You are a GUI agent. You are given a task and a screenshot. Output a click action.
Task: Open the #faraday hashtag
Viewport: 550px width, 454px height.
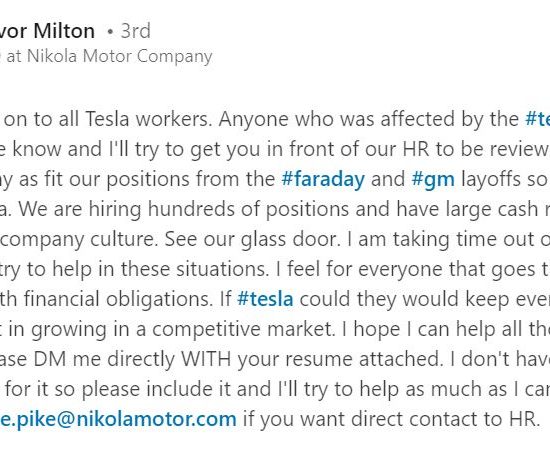click(323, 179)
